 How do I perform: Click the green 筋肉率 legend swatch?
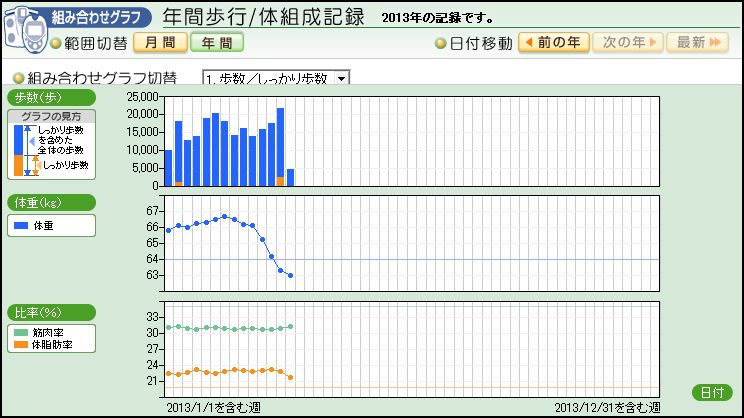[21, 333]
